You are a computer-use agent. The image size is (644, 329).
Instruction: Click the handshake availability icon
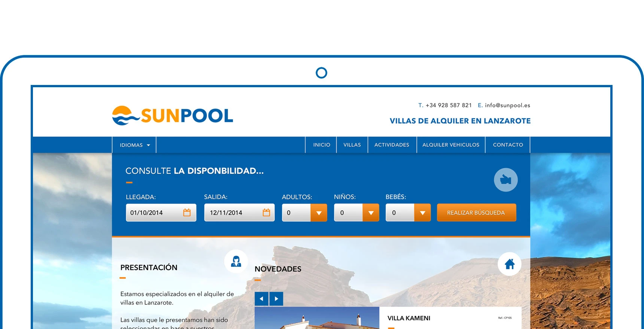point(505,180)
